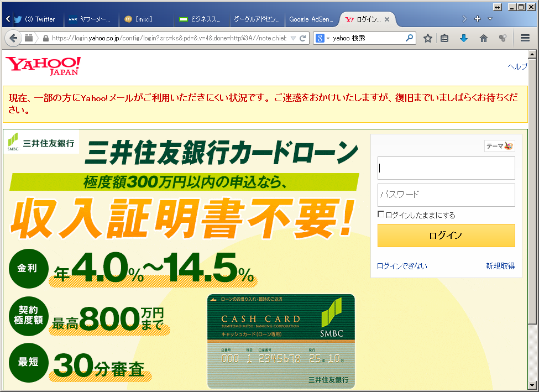Open the Google search engine selector
This screenshot has width=539, height=392.
tap(322, 38)
